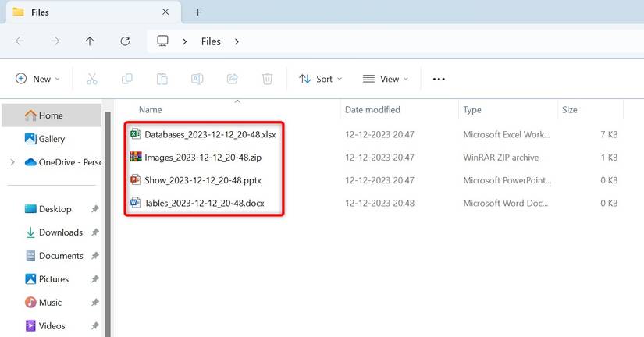This screenshot has height=337, width=644.
Task: Click WinRAR ZIP archive type cell
Action: pos(500,158)
